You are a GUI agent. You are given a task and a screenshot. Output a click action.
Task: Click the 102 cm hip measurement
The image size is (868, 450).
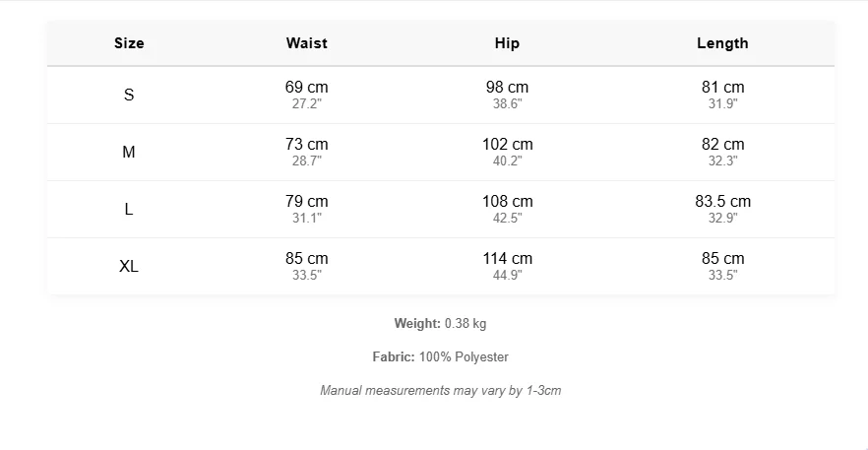(507, 145)
